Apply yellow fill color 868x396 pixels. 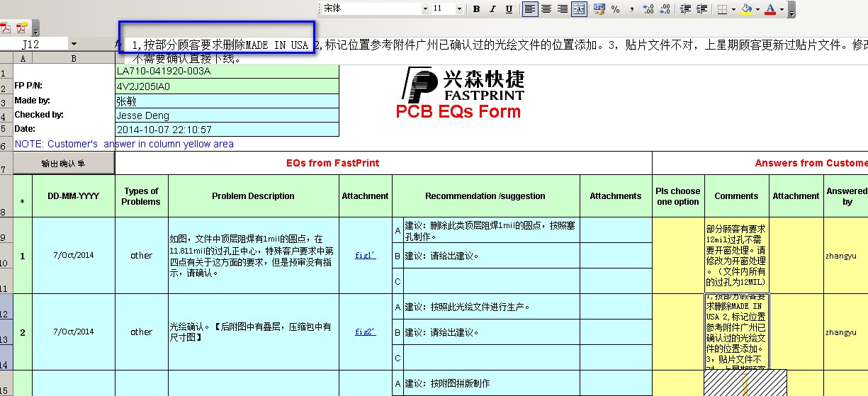click(x=746, y=9)
